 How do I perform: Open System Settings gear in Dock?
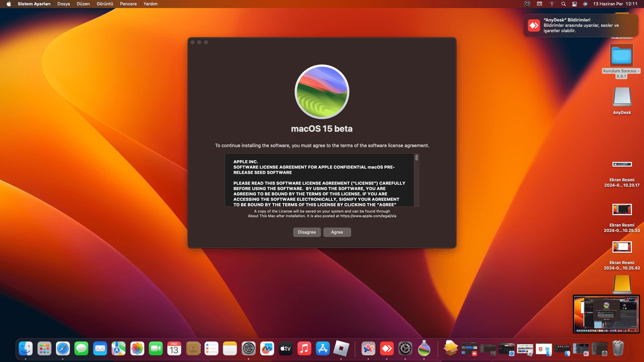(249, 349)
